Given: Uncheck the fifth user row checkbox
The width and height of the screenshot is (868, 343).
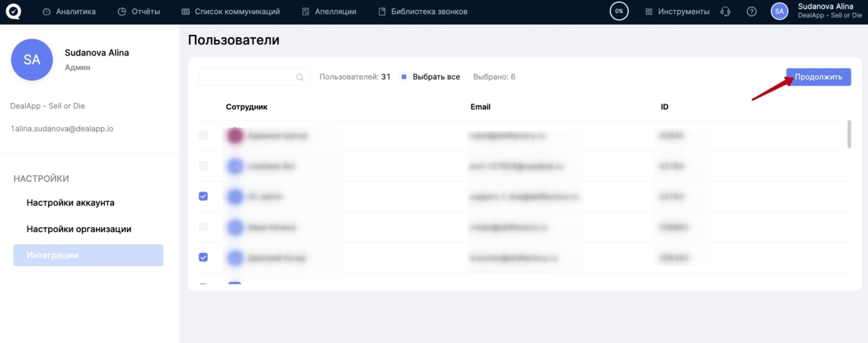Looking at the screenshot, I should coord(203,257).
